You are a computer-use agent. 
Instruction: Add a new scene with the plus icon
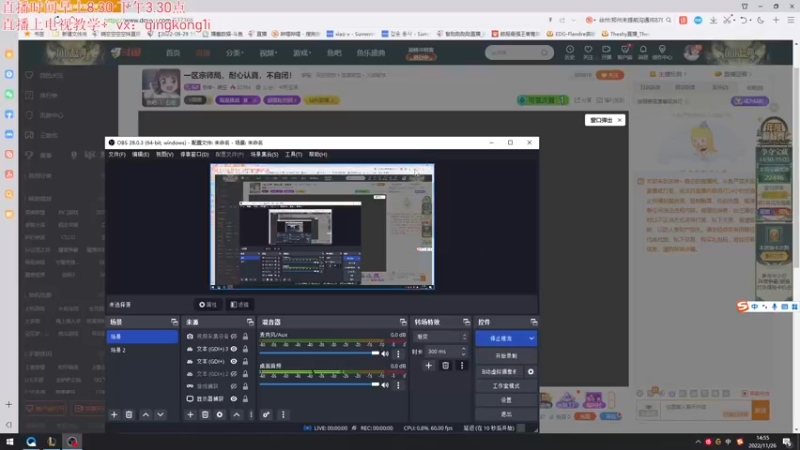pyautogui.click(x=114, y=415)
